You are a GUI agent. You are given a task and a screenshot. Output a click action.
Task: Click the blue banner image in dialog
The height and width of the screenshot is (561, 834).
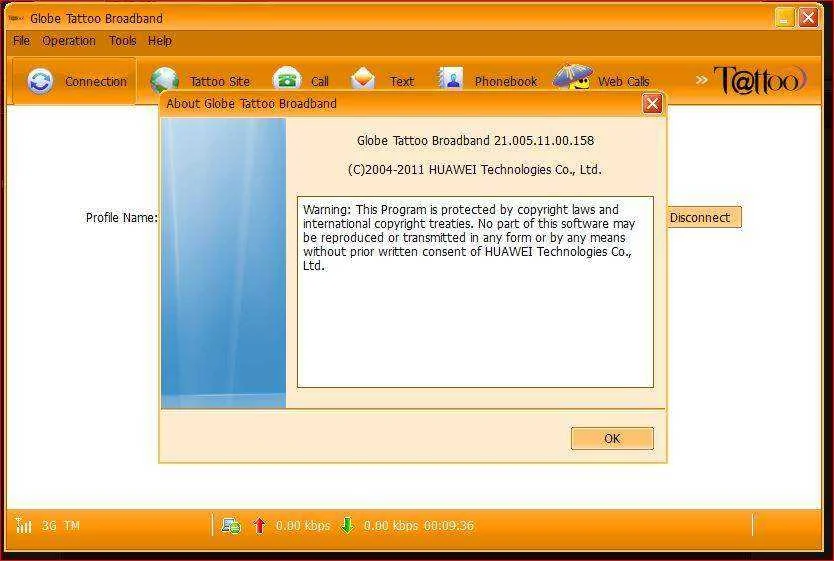click(223, 263)
